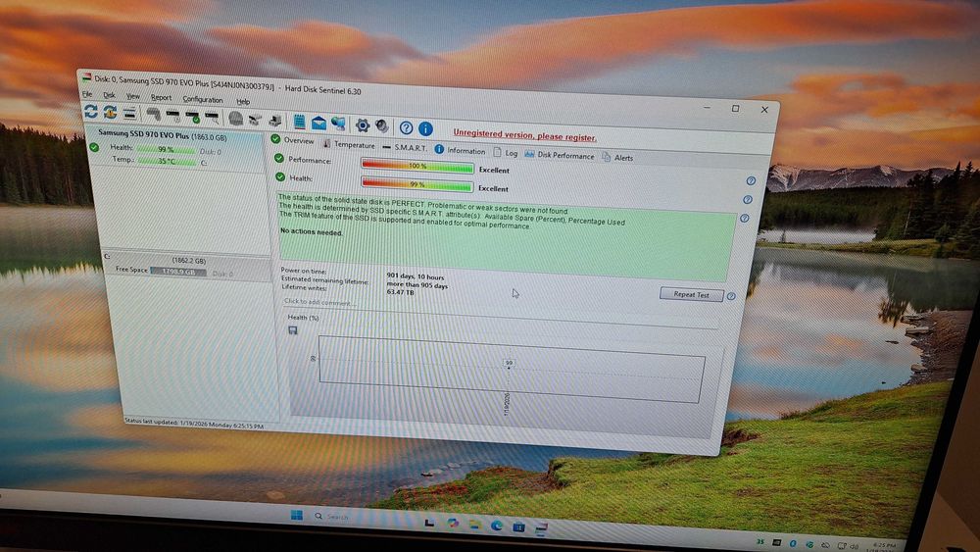Click the '901 days, 10 hours' power on value
This screenshot has height=552, width=980.
click(x=415, y=276)
